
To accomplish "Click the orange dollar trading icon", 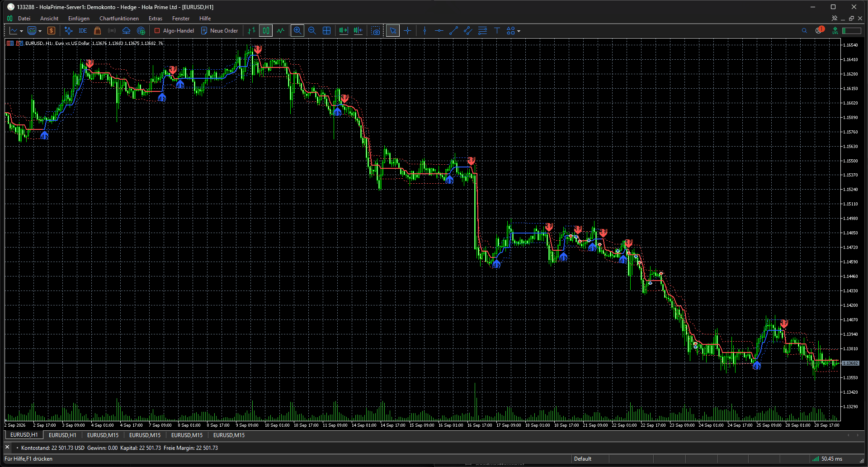I will point(52,31).
